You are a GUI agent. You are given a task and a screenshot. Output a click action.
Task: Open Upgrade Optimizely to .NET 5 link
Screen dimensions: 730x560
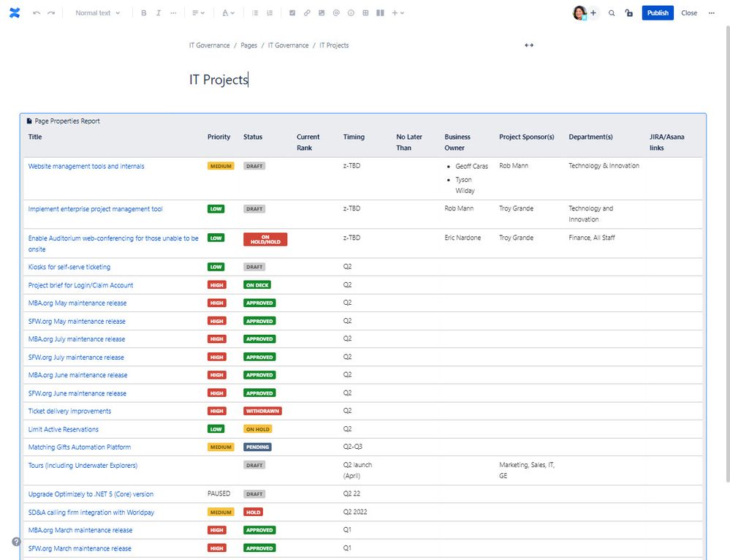point(91,494)
